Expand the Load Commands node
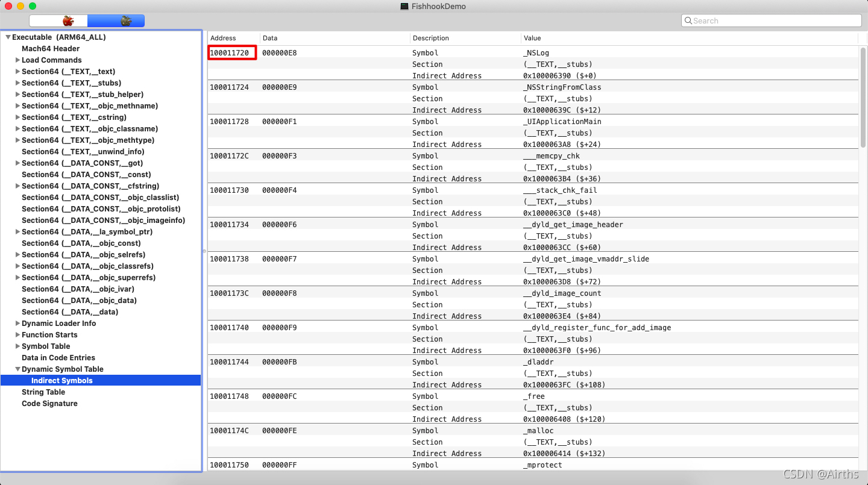Screen dimensions: 868x485 click(x=17, y=60)
